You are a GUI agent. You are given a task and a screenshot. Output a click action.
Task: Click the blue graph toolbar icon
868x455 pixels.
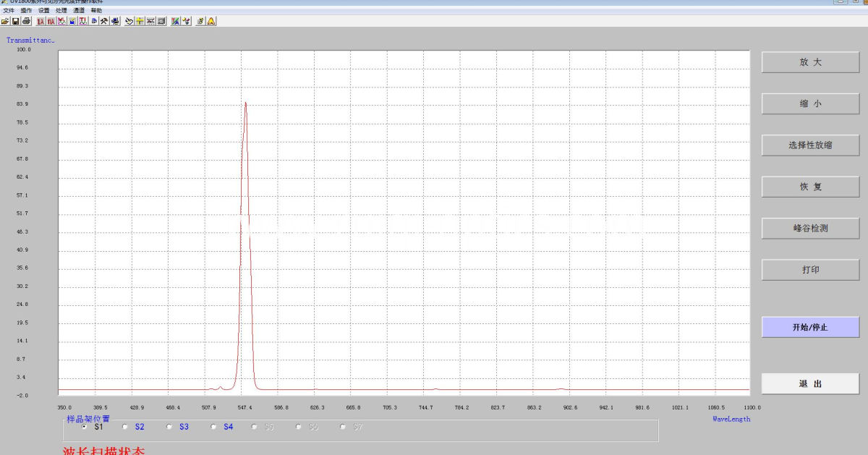(72, 22)
